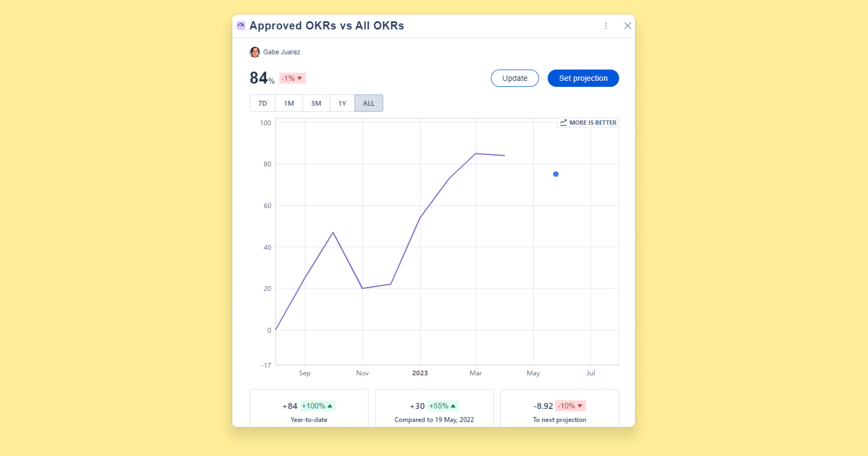Click the 84% metric value
This screenshot has width=868, height=456.
260,77
